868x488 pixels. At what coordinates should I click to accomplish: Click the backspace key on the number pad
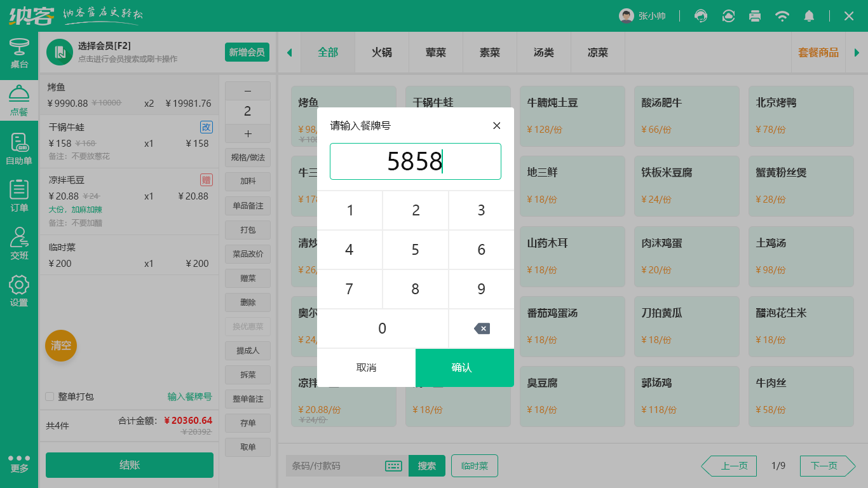coord(482,329)
